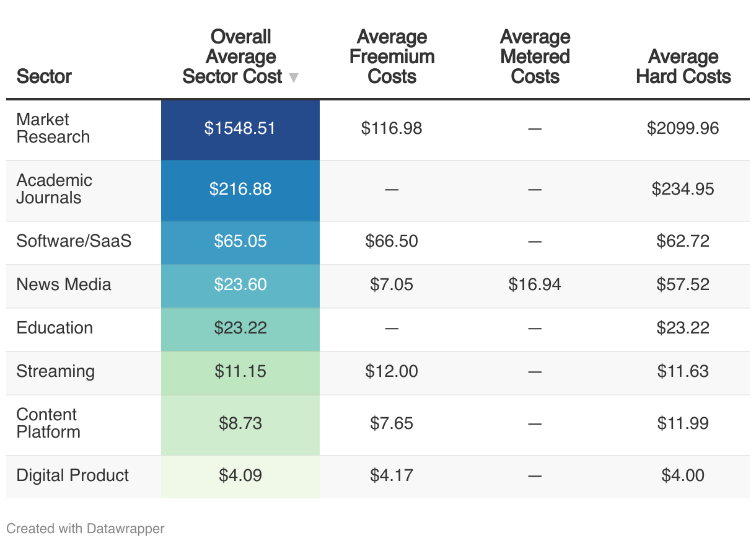Sort by the Average Metered Costs header
The width and height of the screenshot is (756, 543).
pyautogui.click(x=535, y=57)
